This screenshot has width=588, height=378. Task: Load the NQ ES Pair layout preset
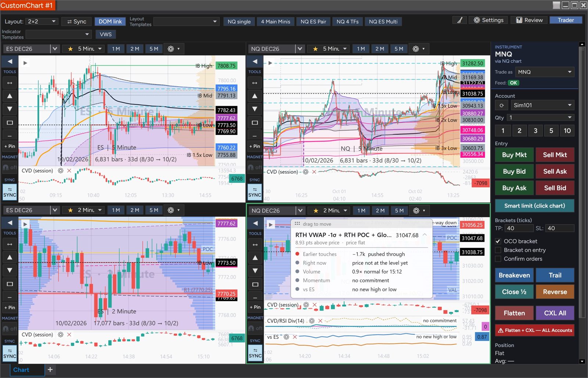pos(313,22)
